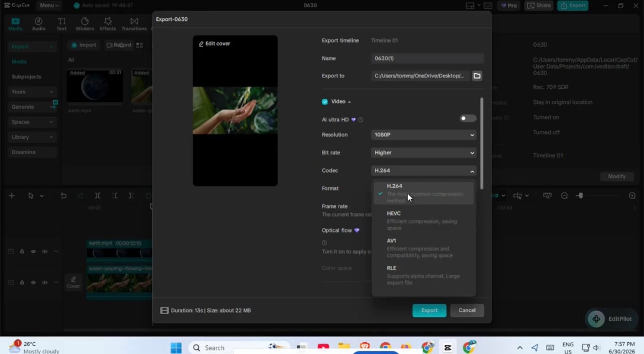This screenshot has height=354, width=644.
Task: Click the Modify button in details panel
Action: [617, 177]
